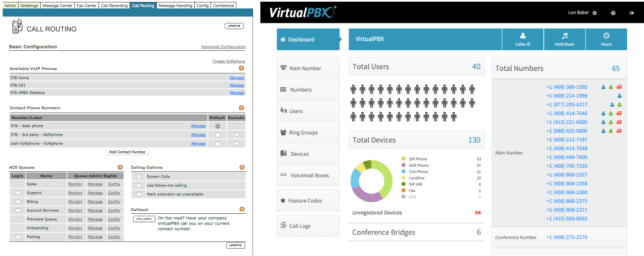644x256 pixels.
Task: Open Devices in the sidebar
Action: [308, 154]
